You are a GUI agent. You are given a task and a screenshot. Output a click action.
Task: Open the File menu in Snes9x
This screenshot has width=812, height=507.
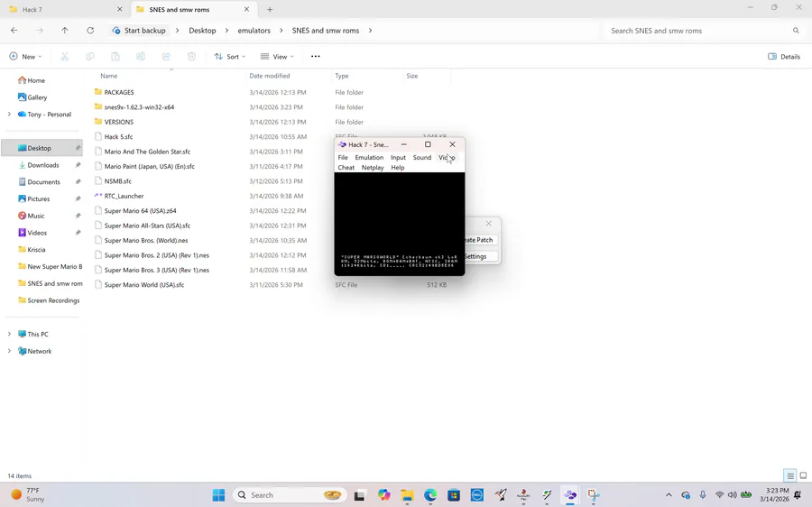tap(343, 158)
